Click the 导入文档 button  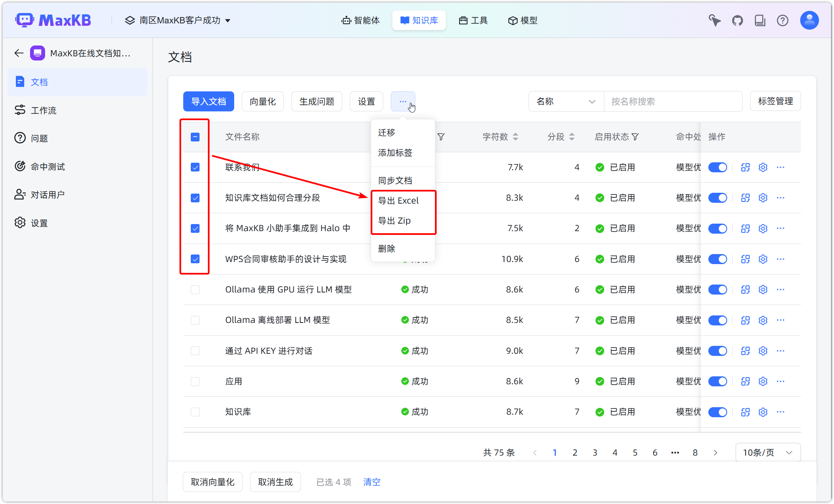208,101
